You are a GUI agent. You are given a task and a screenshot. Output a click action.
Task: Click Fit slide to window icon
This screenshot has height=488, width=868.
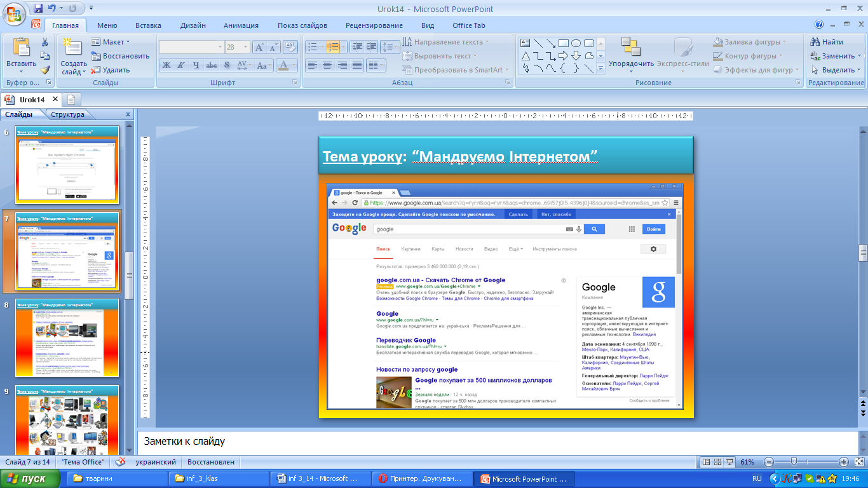click(858, 462)
